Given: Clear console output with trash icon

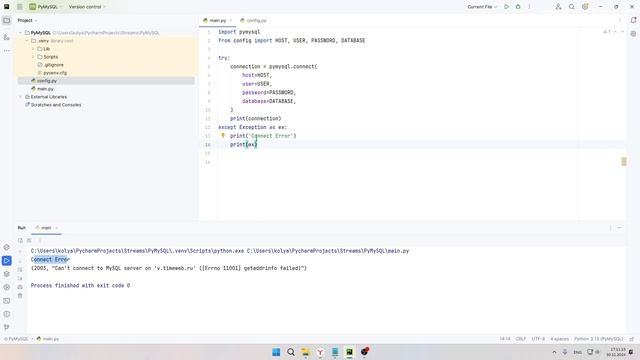Looking at the screenshot, I should (20, 296).
